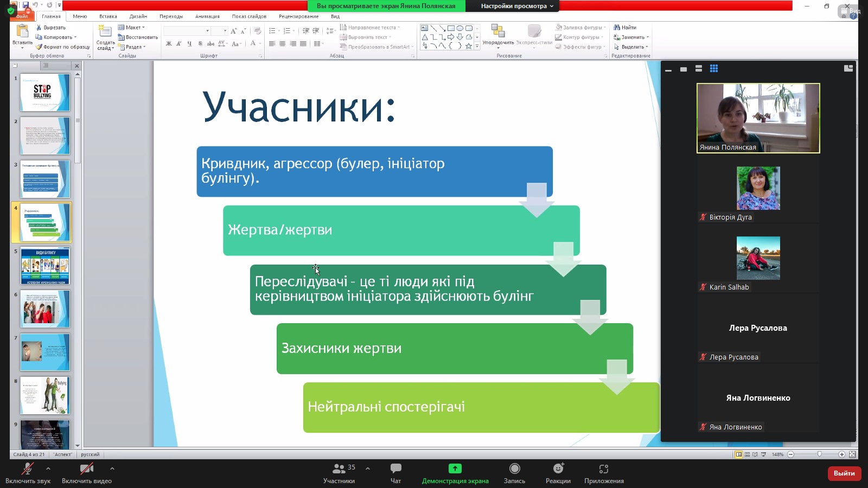The image size is (868, 488).
Task: Open the font size dropdown
Action: tap(225, 31)
